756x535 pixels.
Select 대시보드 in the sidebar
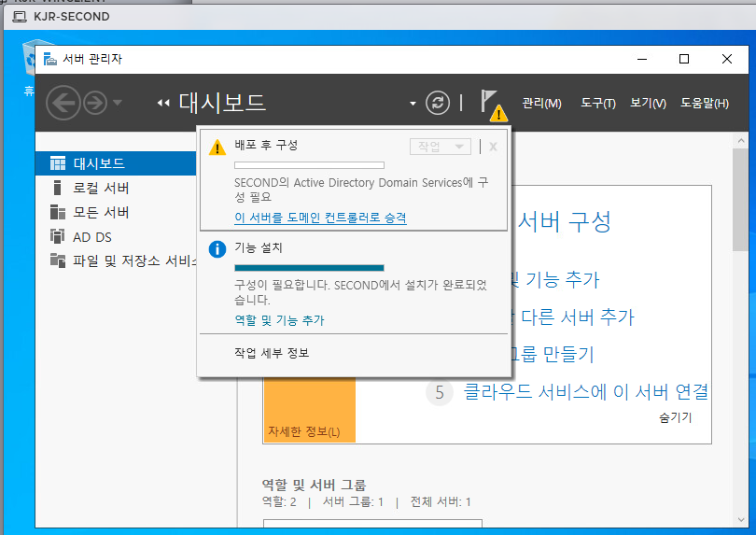coord(116,163)
